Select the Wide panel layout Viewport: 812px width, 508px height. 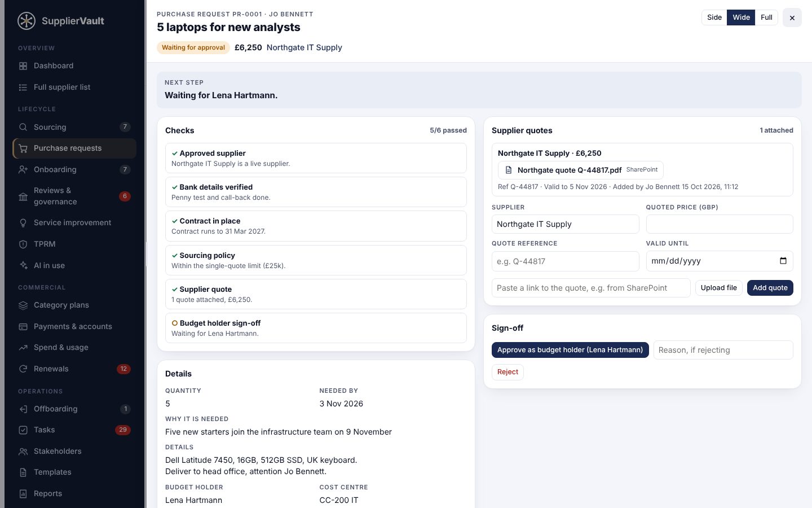(741, 17)
